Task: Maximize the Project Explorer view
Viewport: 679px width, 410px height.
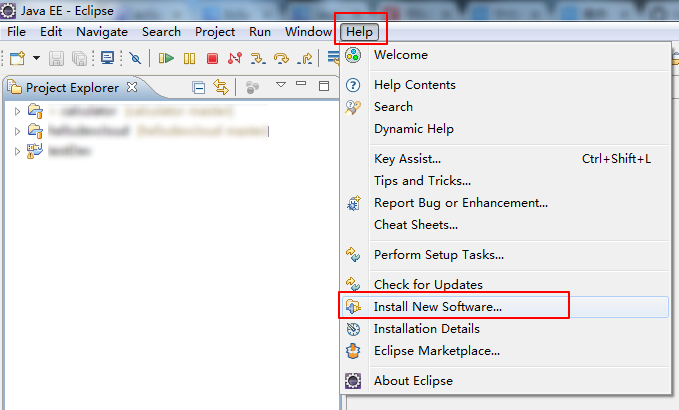Action: (324, 86)
